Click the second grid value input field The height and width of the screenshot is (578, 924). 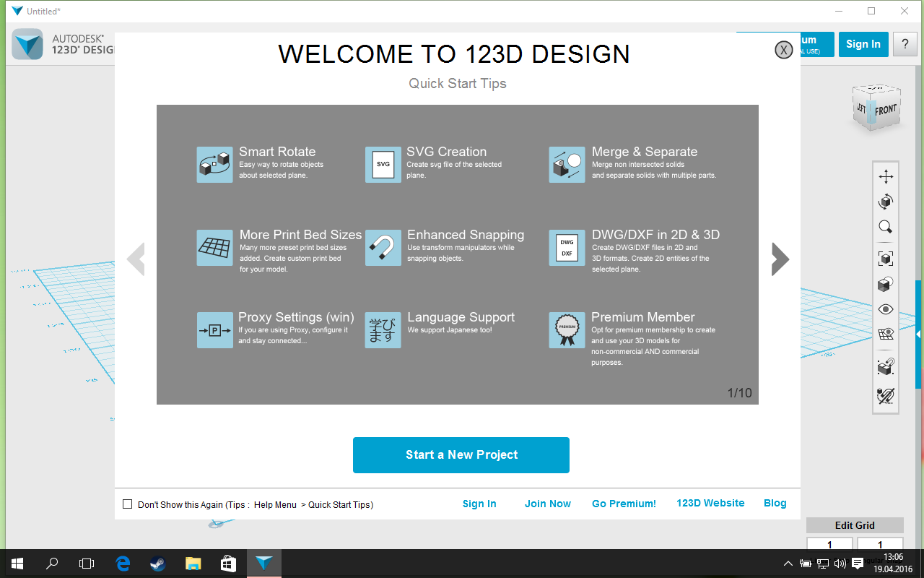880,545
